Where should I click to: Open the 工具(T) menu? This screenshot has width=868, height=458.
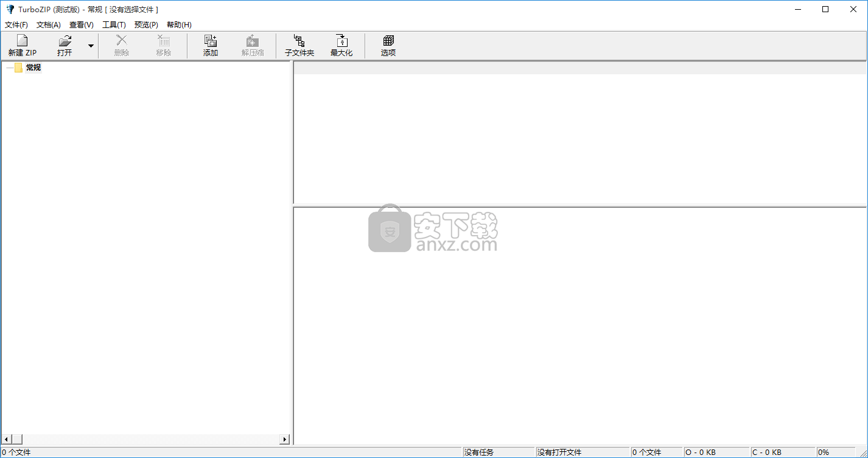click(x=114, y=25)
